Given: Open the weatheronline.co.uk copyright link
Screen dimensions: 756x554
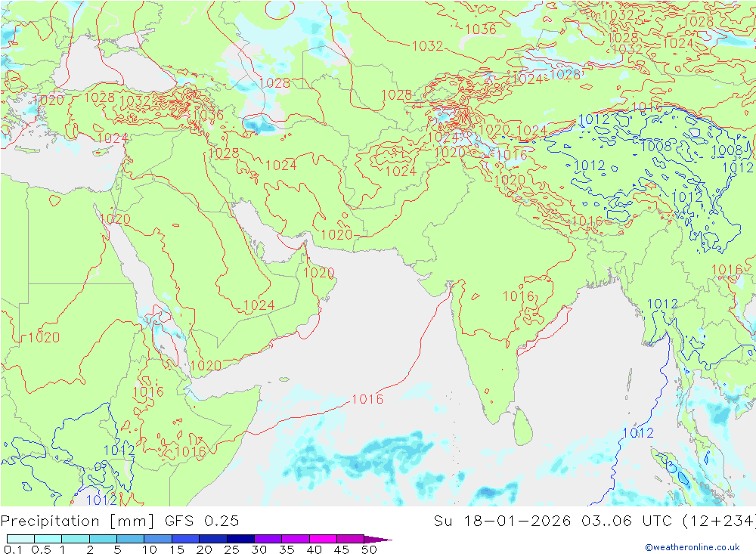Looking at the screenshot, I should (692, 547).
